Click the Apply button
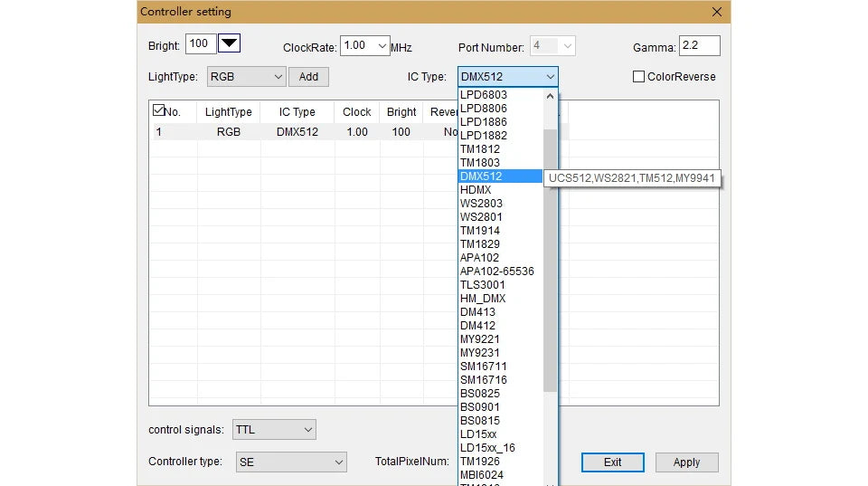 click(686, 462)
